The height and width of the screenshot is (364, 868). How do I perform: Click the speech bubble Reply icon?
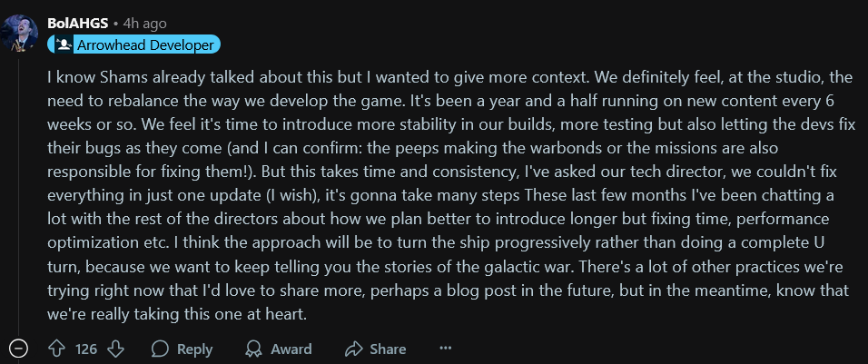point(161,349)
